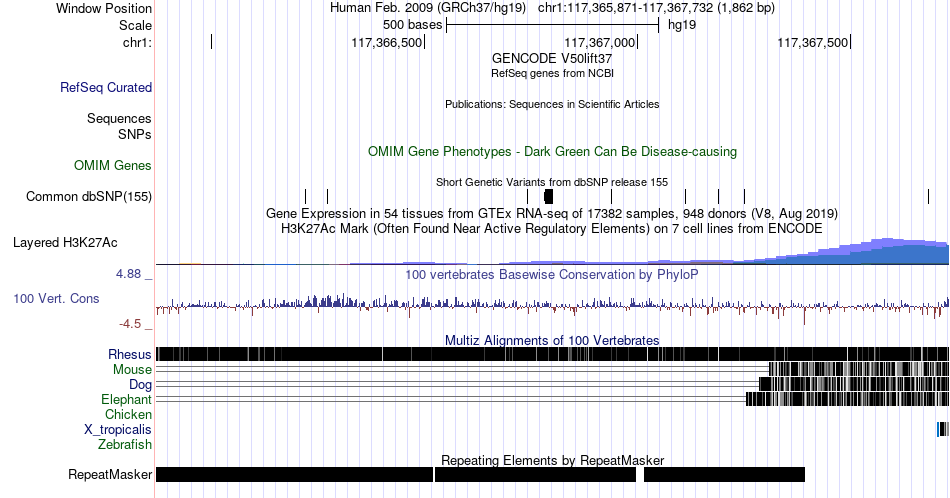Click the third RepeatMasker block on right

pos(725,474)
